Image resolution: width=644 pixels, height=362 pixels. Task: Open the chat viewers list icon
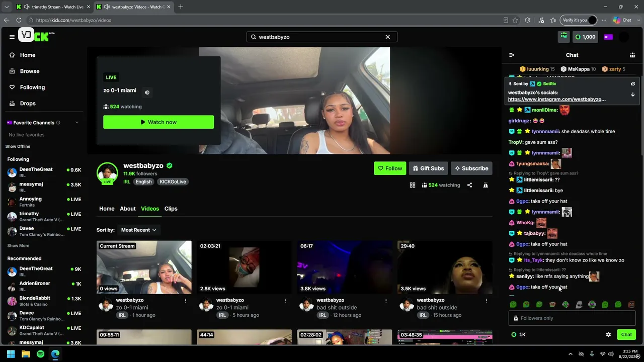click(x=632, y=55)
